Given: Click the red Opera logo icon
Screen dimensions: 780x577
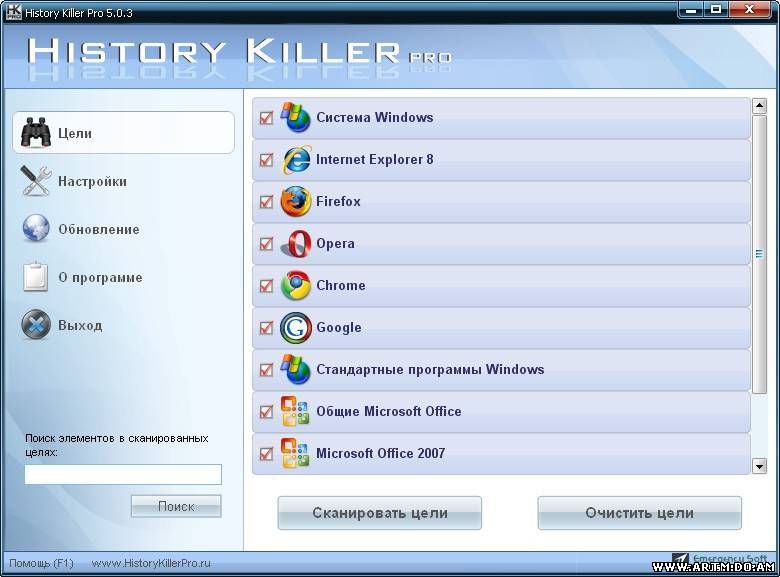Looking at the screenshot, I should (296, 244).
